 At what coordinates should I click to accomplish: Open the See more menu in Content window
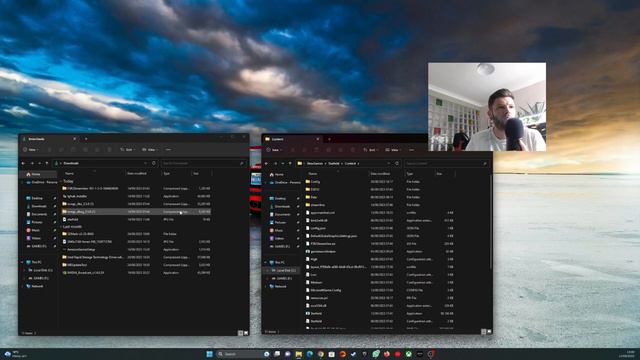[x=411, y=150]
